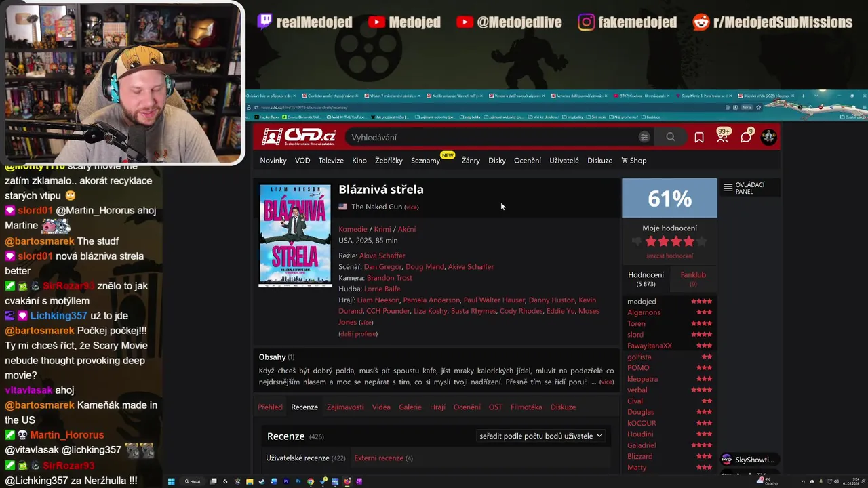Switch to the Videa tab
The width and height of the screenshot is (868, 488).
381,407
